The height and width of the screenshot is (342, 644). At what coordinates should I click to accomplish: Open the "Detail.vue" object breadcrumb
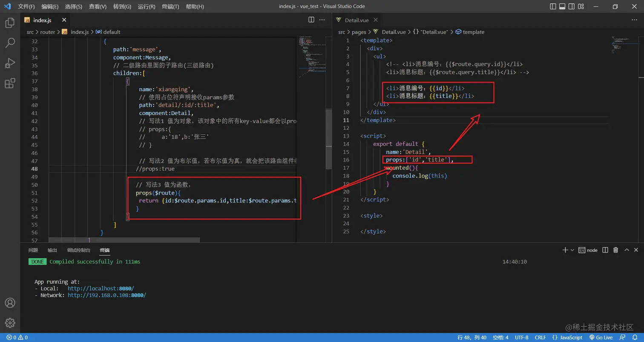[x=431, y=32]
